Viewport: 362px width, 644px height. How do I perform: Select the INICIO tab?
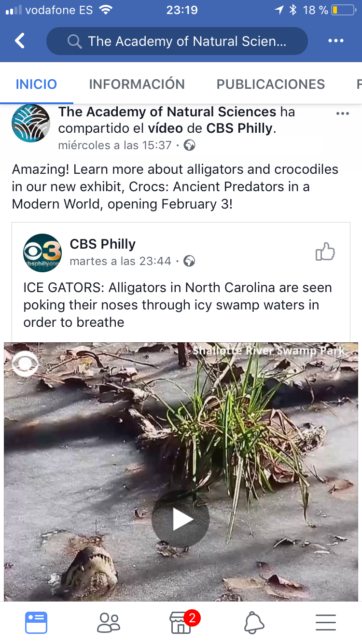tap(36, 84)
